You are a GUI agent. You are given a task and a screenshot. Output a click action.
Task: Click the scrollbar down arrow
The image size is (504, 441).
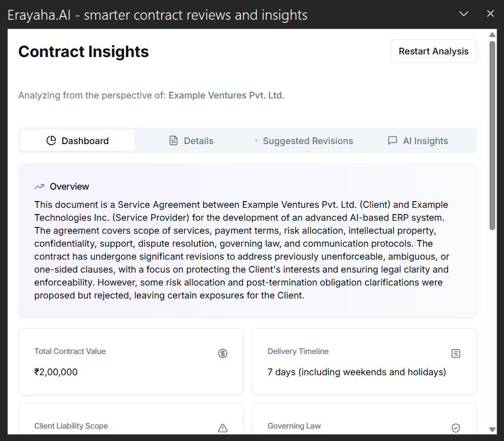[x=492, y=429]
